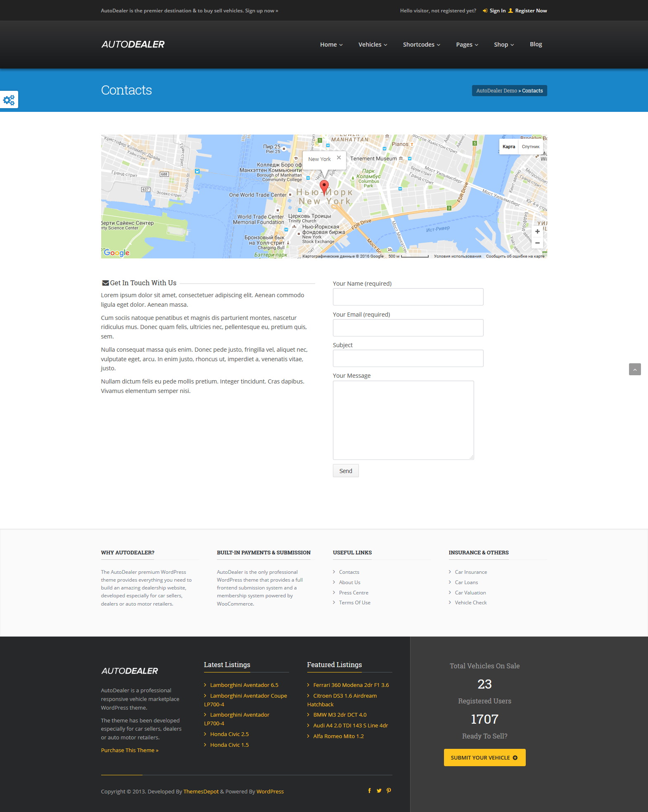Image resolution: width=648 pixels, height=812 pixels.
Task: Open the Vehicle Check link
Action: 471,603
